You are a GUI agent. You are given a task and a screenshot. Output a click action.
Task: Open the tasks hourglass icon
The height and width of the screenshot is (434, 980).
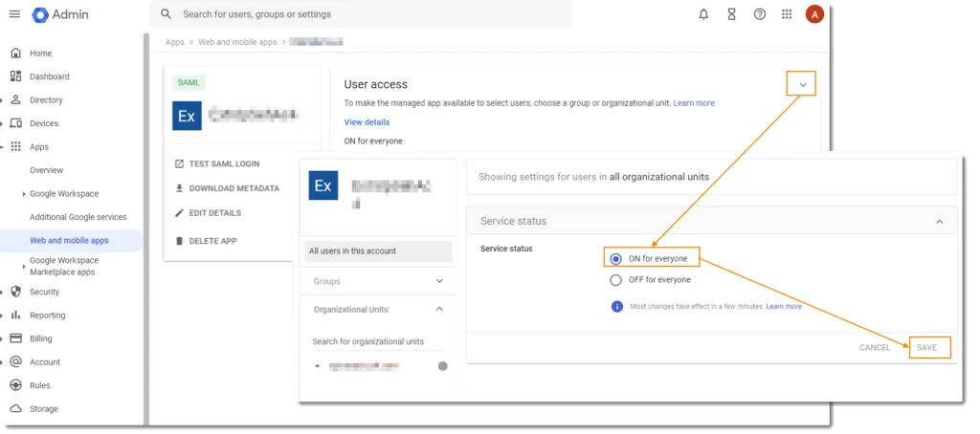(x=731, y=14)
